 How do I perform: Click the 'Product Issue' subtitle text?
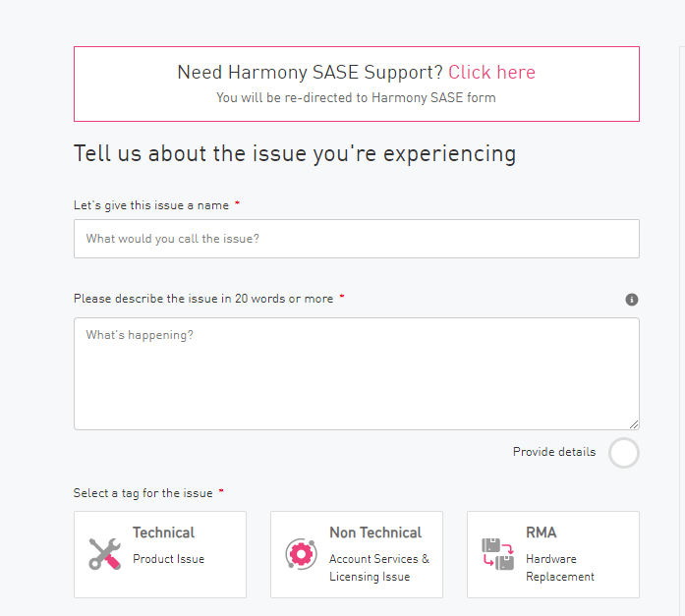click(169, 559)
